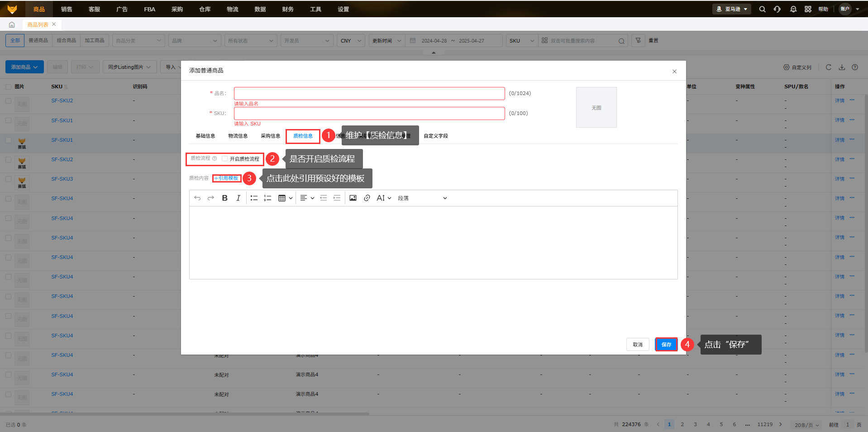Decrease the indent in the editor
Image resolution: width=868 pixels, height=432 pixels.
point(323,198)
